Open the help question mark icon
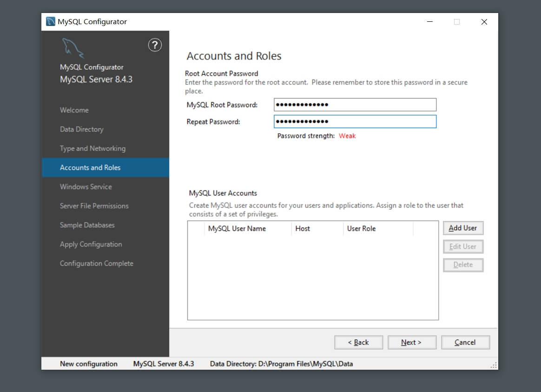 (155, 45)
